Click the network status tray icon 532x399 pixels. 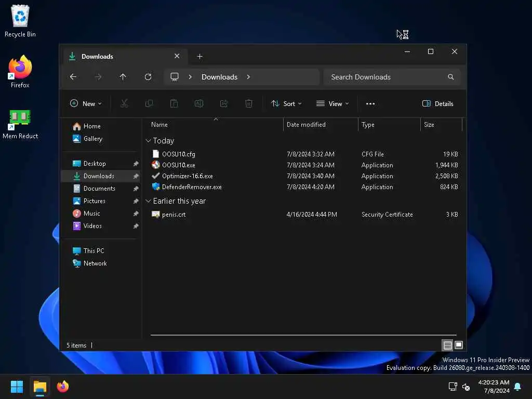pos(453,387)
